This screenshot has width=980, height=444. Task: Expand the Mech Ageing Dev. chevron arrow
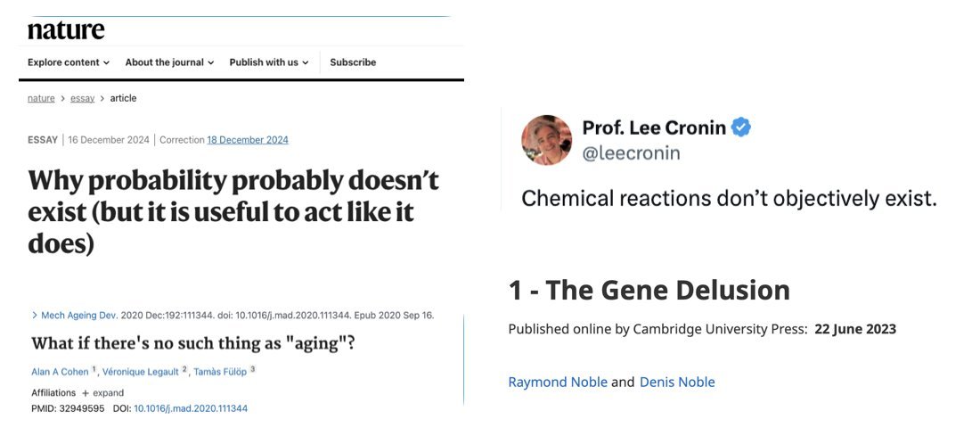coord(35,316)
